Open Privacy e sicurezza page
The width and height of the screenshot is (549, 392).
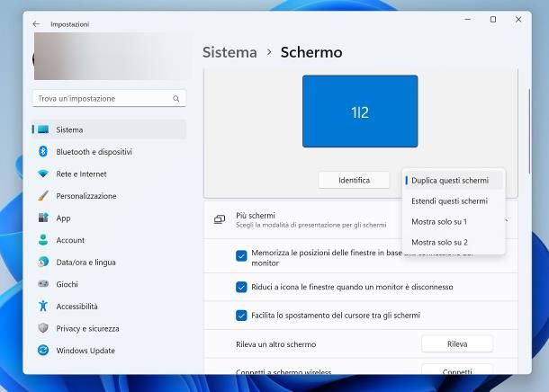click(109, 328)
